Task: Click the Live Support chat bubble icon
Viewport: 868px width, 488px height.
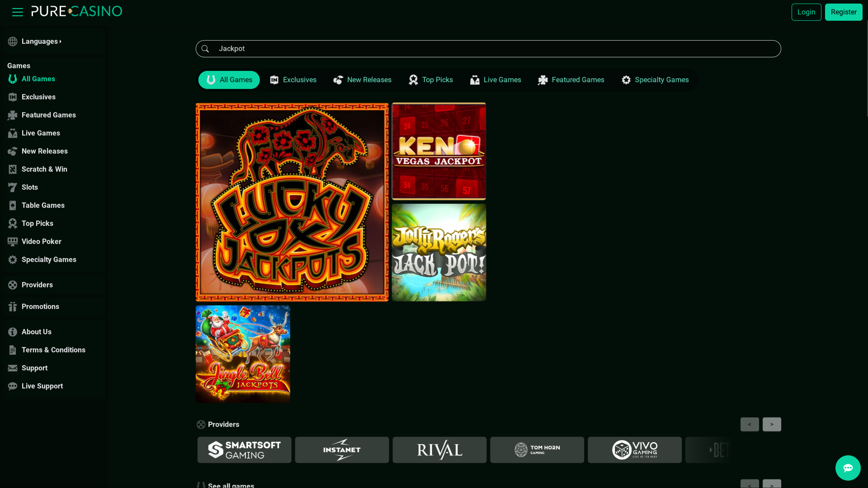Action: pyautogui.click(x=12, y=386)
